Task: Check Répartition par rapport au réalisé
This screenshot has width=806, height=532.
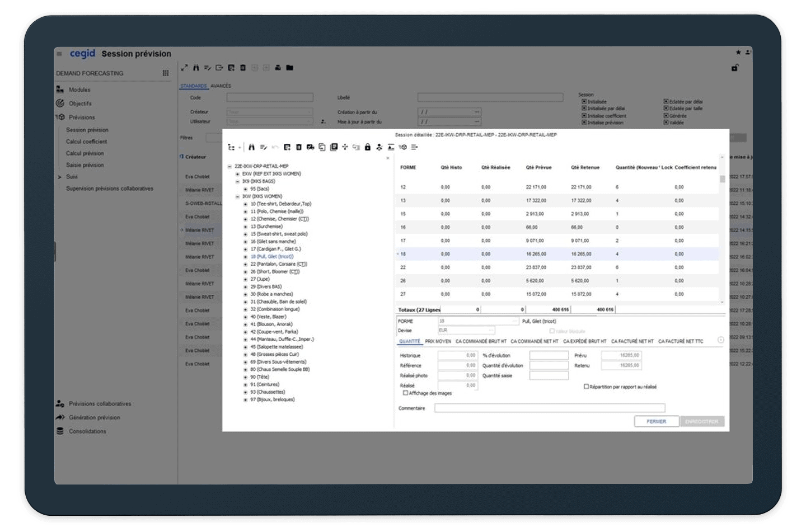Action: 586,387
